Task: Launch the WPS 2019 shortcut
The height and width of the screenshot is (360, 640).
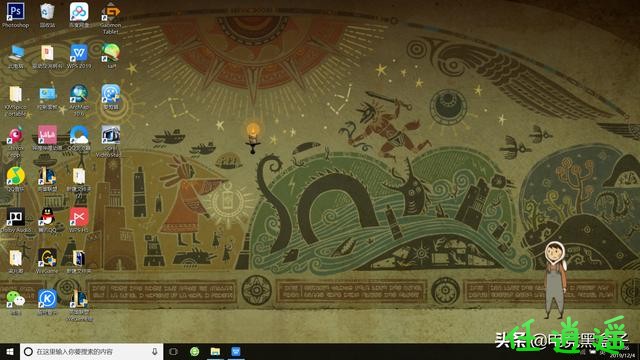Action: click(x=79, y=56)
